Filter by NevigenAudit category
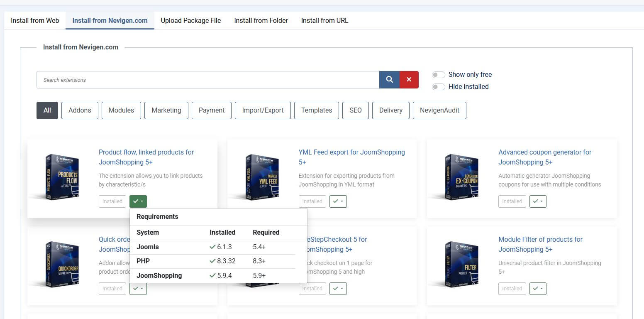This screenshot has height=319, width=644. point(439,110)
